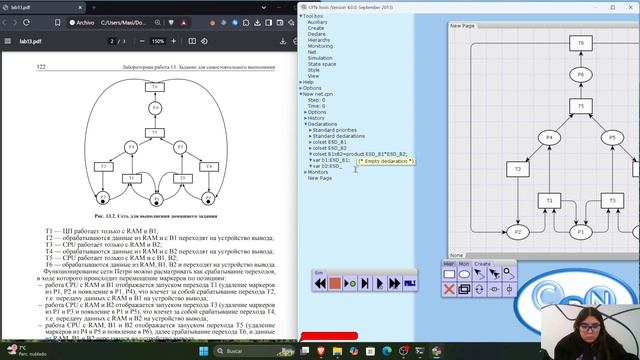Choose the red X delete element tool
Image resolution: width=640 pixels, height=360 pixels.
[x=449, y=289]
